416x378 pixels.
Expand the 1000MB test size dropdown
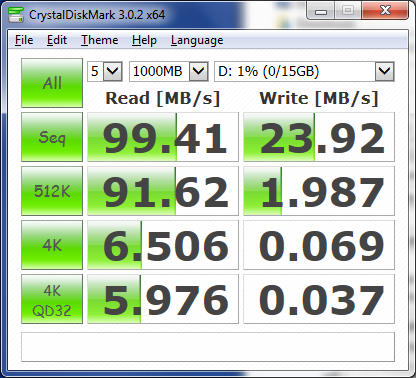pos(198,71)
